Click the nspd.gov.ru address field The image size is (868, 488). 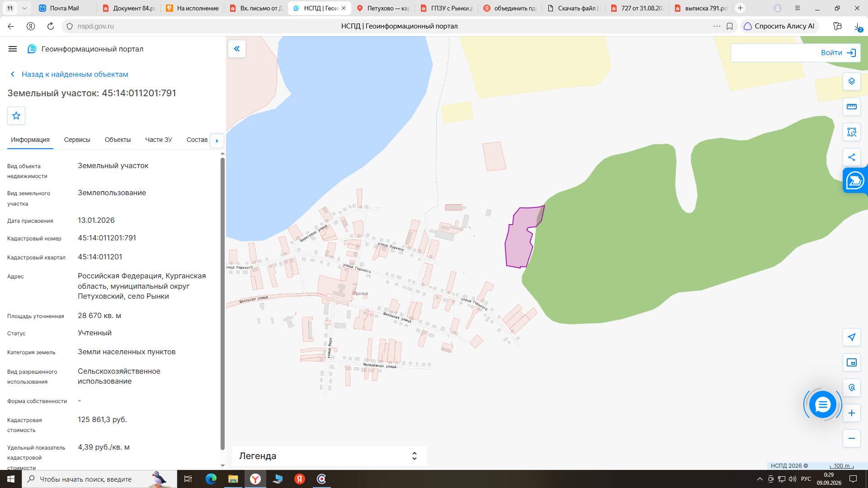tap(95, 26)
